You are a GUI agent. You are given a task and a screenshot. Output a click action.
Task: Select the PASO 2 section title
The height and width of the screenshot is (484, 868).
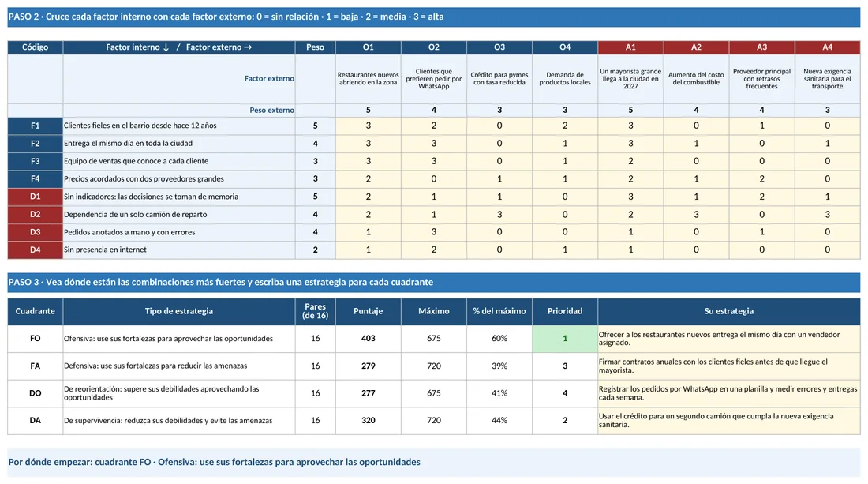(x=434, y=17)
